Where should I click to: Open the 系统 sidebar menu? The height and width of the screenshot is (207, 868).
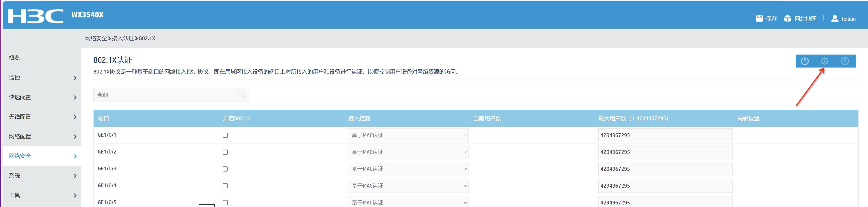tap(42, 176)
